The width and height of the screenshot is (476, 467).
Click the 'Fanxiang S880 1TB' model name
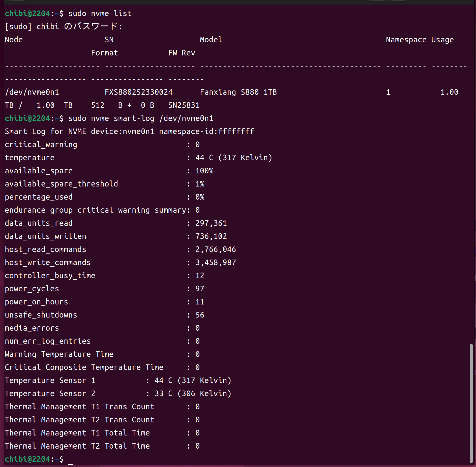(238, 92)
